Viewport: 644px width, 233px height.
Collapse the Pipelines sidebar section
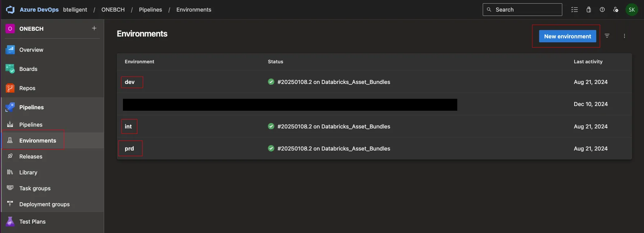click(x=31, y=107)
